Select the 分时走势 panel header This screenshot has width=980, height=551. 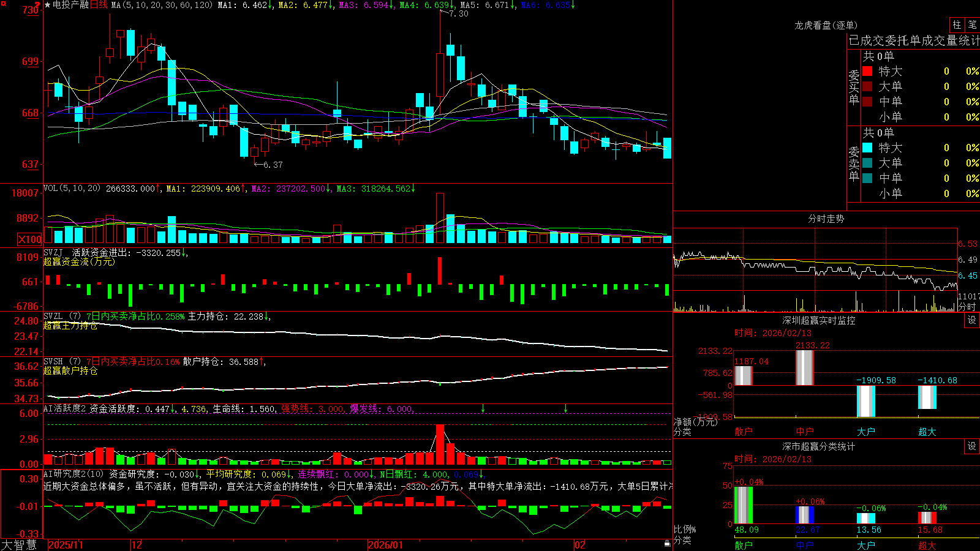coord(826,219)
